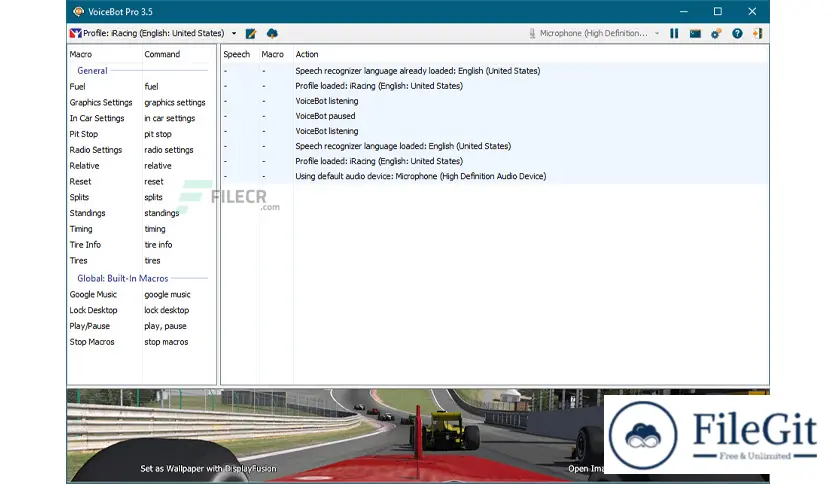Select Profile: iRacing combo box text
Image resolution: width=836 pixels, height=484 pixels.
[x=154, y=33]
